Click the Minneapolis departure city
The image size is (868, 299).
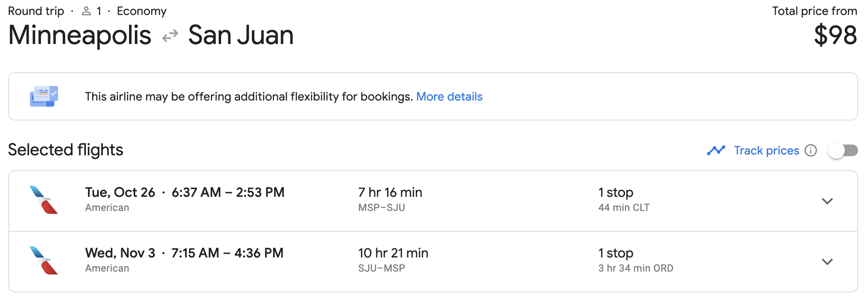[80, 35]
